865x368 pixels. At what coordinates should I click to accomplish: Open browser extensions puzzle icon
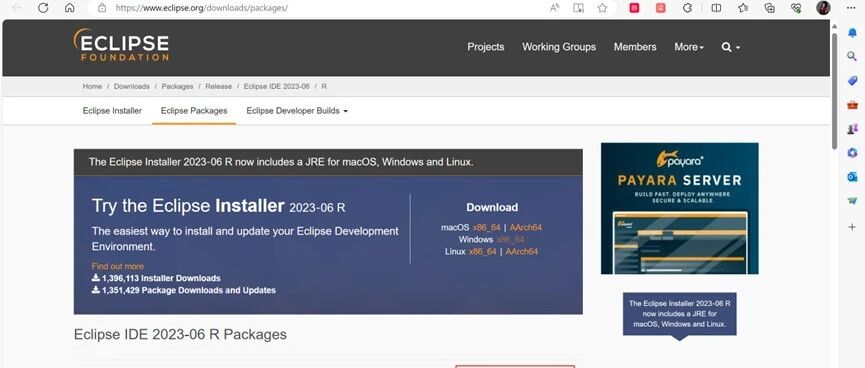687,8
